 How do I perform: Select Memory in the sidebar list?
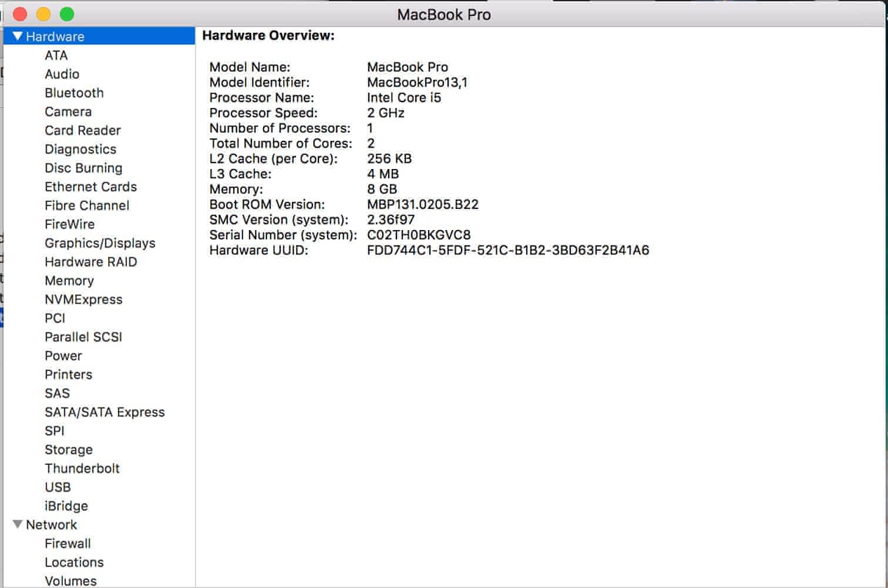click(69, 281)
